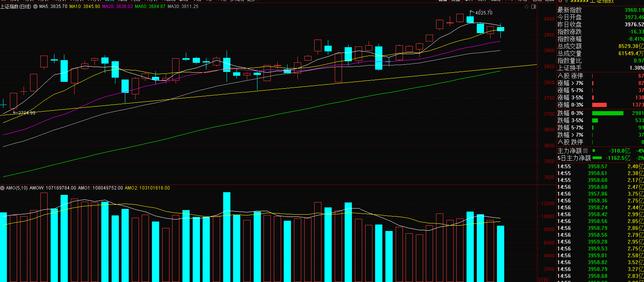Click the tallest cyan volume bar
Screen dimensions: 644x282
click(227, 236)
